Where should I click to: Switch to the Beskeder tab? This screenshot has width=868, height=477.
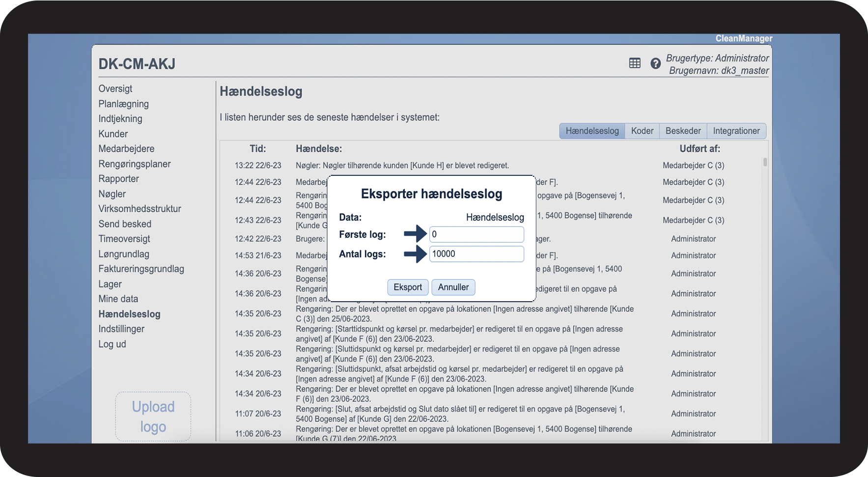(x=683, y=131)
